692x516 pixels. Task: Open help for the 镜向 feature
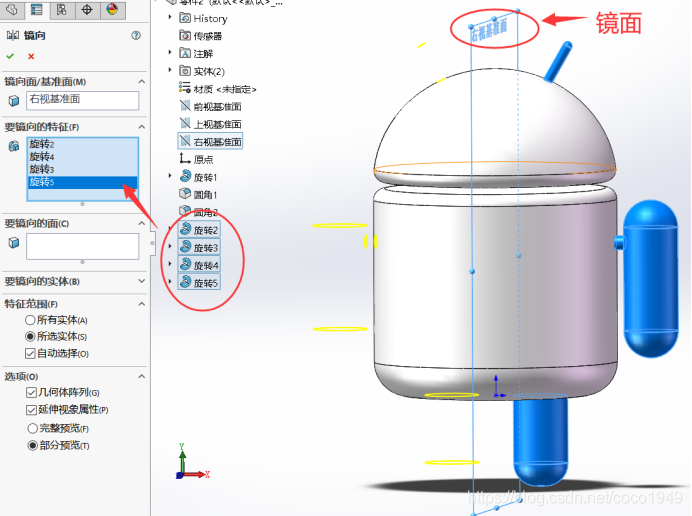[x=136, y=35]
